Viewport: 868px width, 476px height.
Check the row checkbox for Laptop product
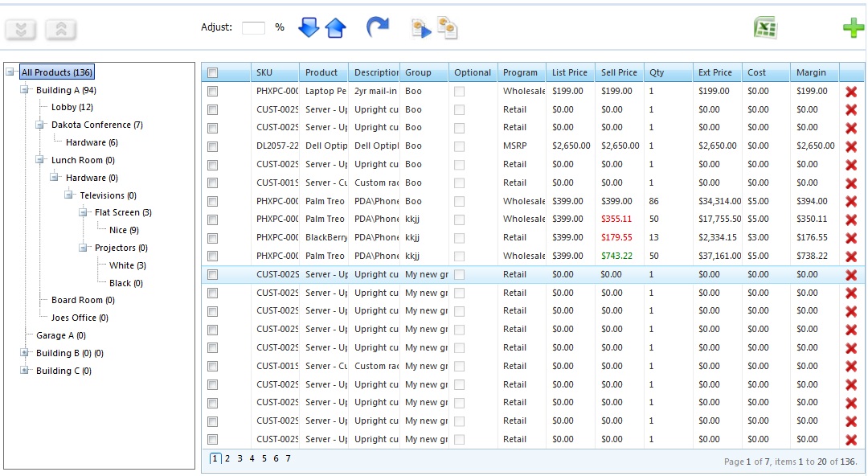pos(213,92)
